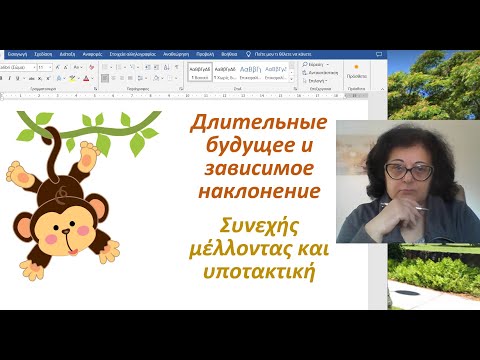Open the Paragraph dialog launcher
This screenshot has height=360, width=480.
[x=181, y=89]
